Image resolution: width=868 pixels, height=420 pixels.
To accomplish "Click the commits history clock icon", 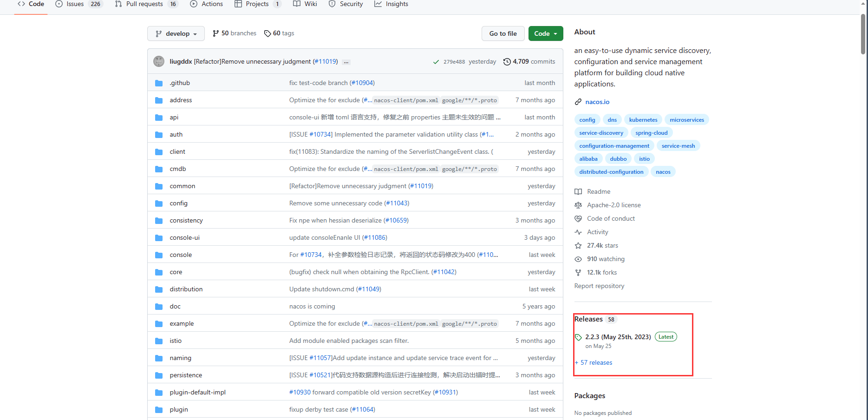I will pos(507,61).
